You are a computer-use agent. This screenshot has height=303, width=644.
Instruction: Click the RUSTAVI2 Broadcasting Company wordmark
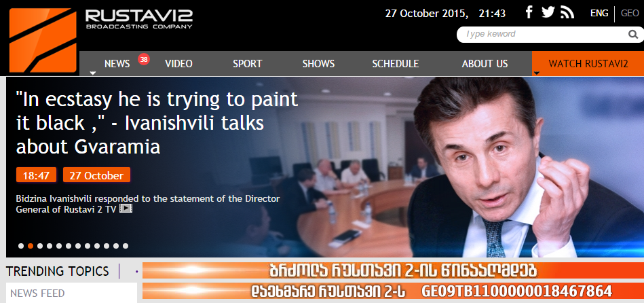139,19
